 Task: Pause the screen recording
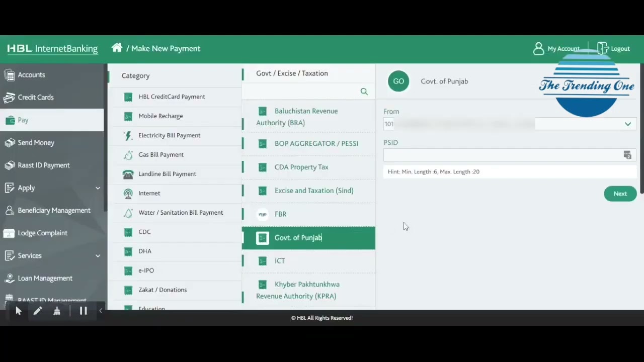[x=83, y=311]
